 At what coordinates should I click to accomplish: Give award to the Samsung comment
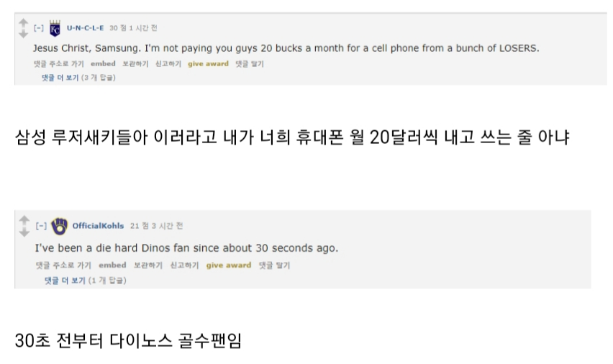(208, 64)
